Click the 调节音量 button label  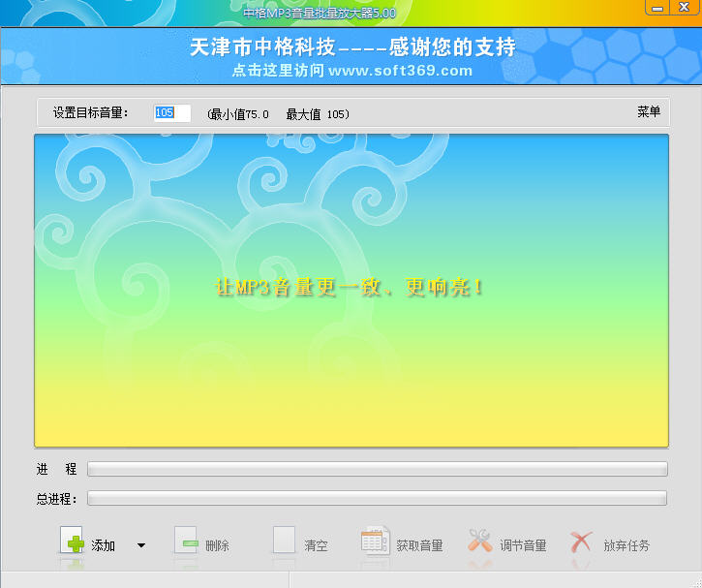pos(523,545)
